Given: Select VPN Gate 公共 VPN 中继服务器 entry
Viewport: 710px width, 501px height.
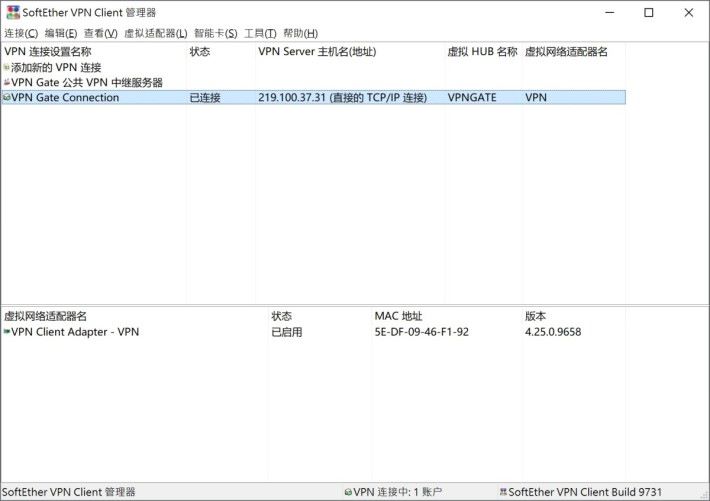Looking at the screenshot, I should click(86, 82).
